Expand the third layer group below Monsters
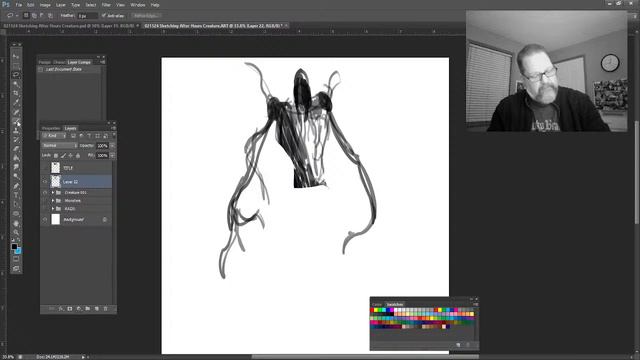The width and height of the screenshot is (640, 360). (x=53, y=209)
